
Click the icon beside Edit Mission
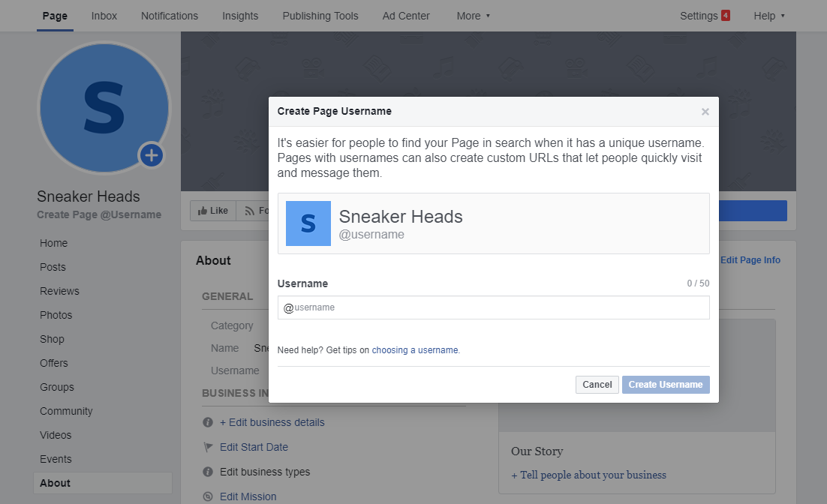click(208, 496)
